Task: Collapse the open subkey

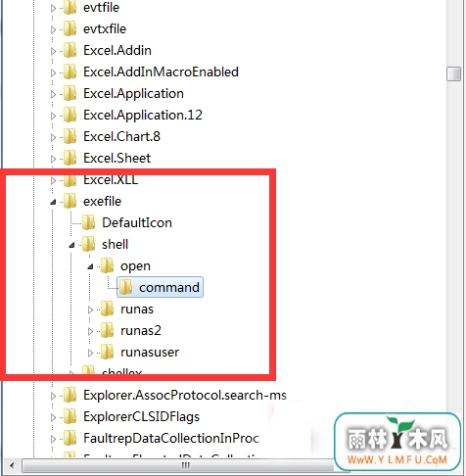Action: point(90,266)
